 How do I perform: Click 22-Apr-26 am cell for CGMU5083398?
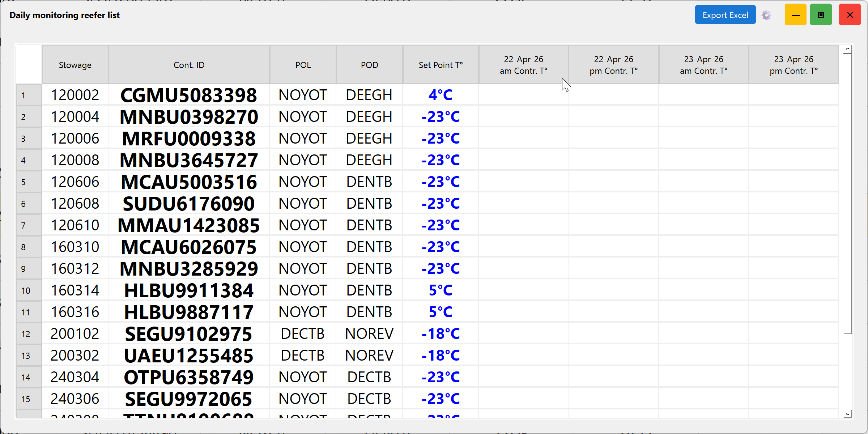(x=523, y=95)
